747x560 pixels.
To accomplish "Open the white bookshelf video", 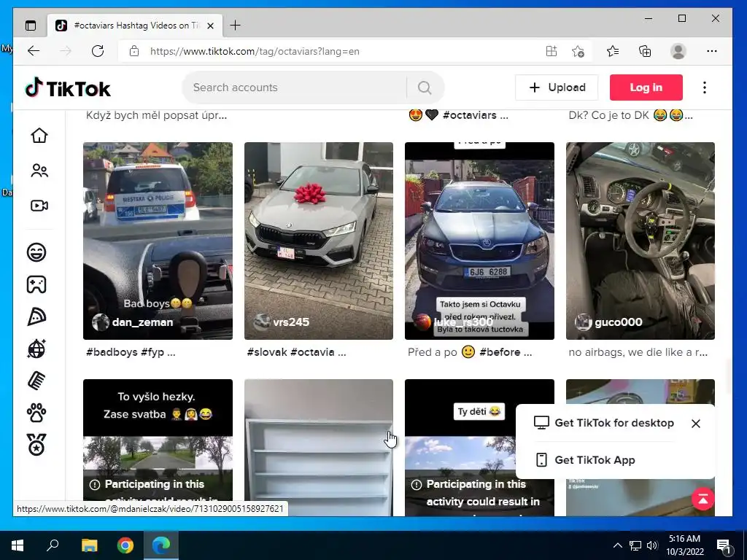I will [x=319, y=448].
